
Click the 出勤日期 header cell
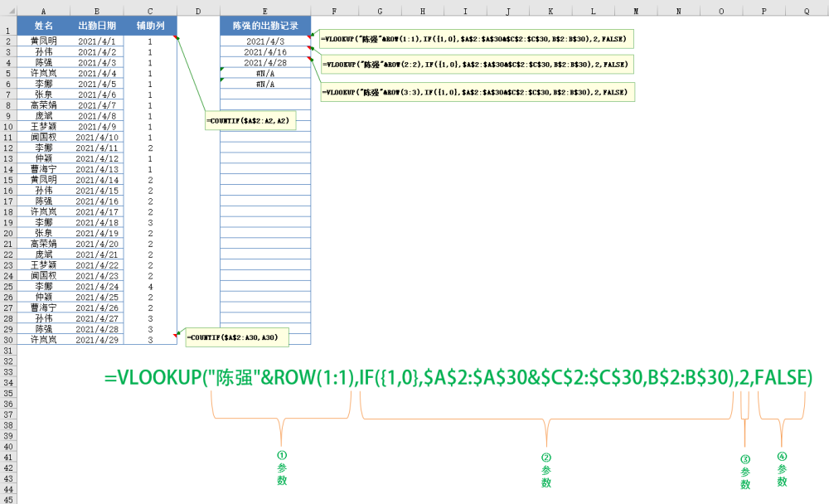coord(97,26)
